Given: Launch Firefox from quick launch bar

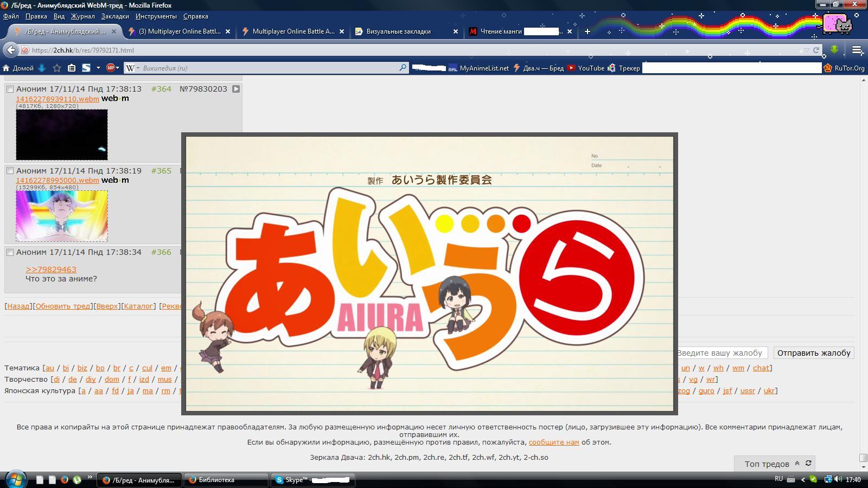Looking at the screenshot, I should tap(65, 479).
